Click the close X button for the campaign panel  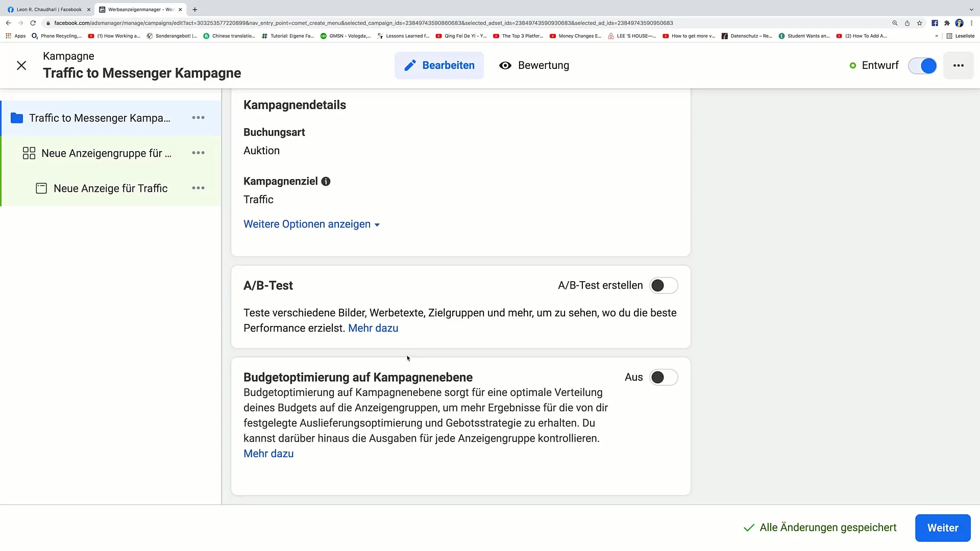(x=21, y=65)
